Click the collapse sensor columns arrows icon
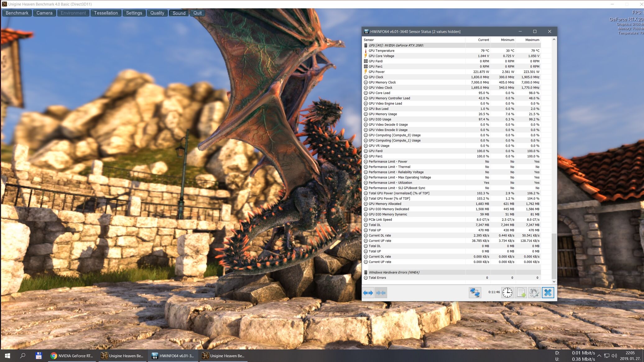The height and width of the screenshot is (362, 644). pyautogui.click(x=381, y=293)
